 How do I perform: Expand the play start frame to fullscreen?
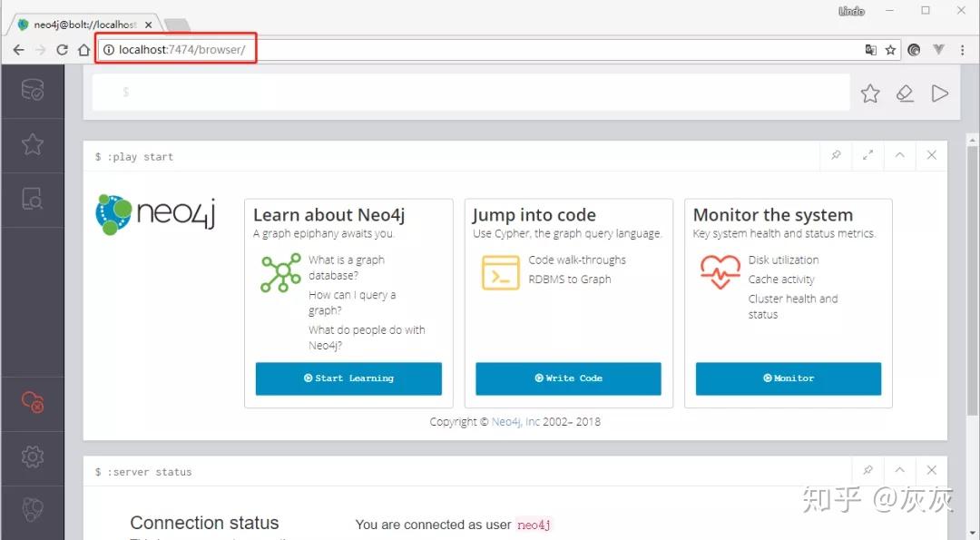pyautogui.click(x=867, y=155)
